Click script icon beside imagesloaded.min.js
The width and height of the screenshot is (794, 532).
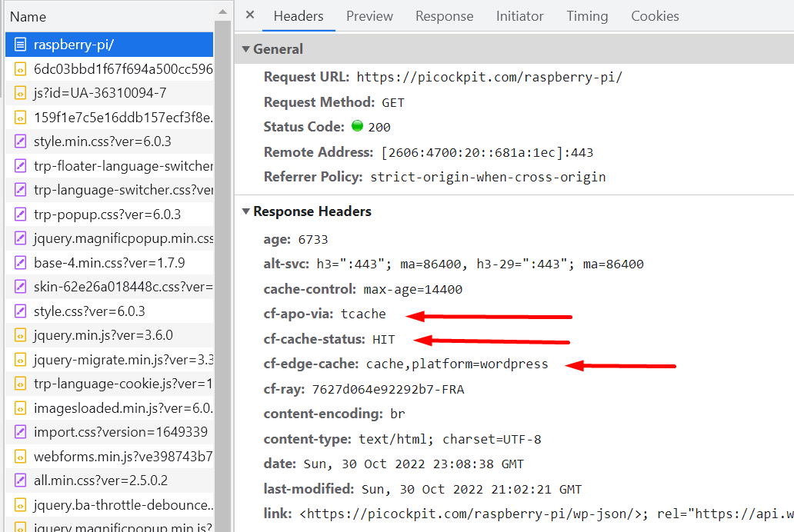click(x=20, y=408)
